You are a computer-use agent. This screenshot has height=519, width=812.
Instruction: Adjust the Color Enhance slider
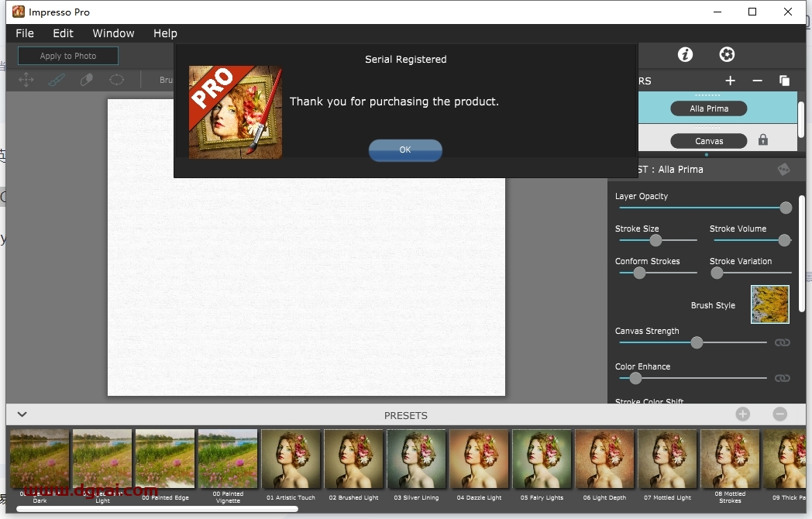click(693, 378)
